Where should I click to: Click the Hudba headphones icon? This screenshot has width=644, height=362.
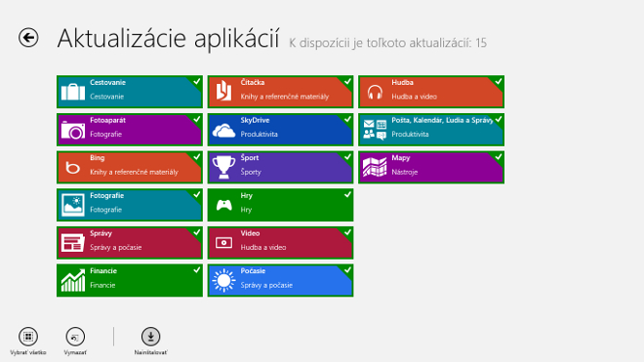coord(375,92)
